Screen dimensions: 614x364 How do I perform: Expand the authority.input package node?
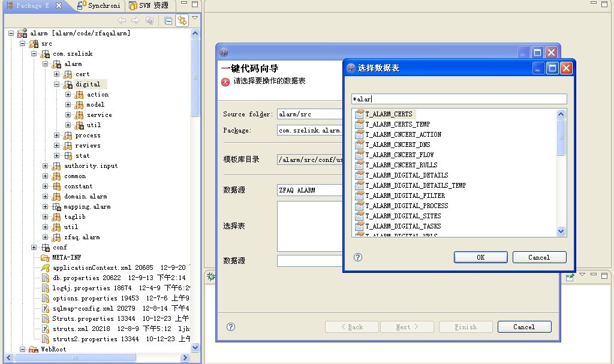click(x=45, y=166)
